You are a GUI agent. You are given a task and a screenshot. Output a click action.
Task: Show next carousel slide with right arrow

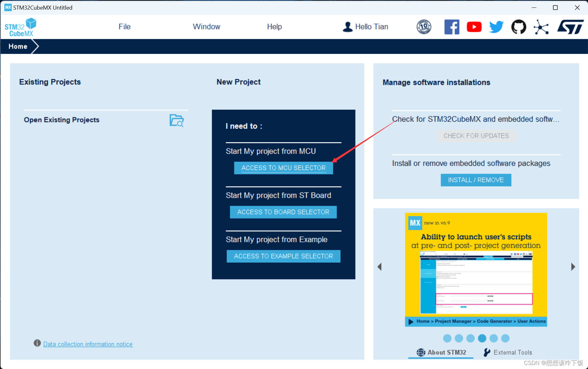coord(573,267)
